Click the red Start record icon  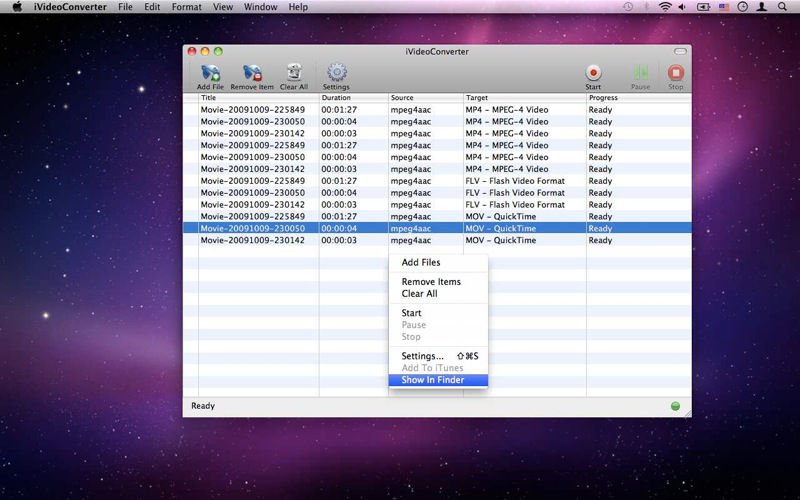pos(593,72)
